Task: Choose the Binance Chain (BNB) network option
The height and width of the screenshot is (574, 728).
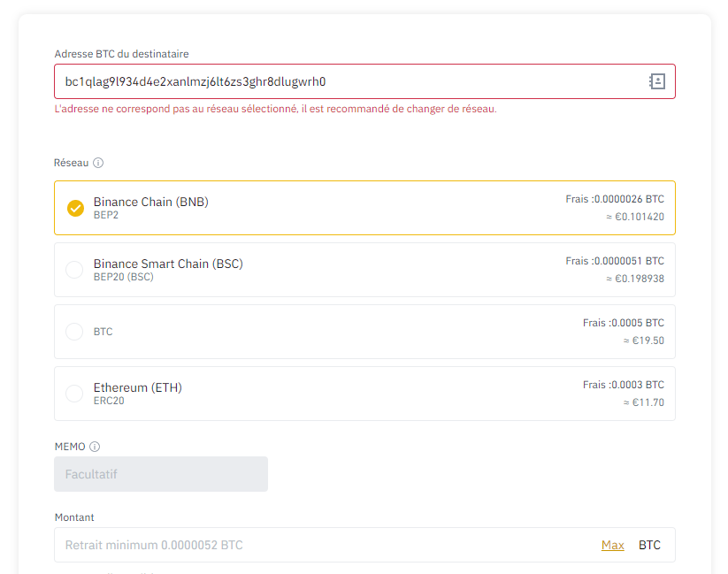Action: pos(151,202)
